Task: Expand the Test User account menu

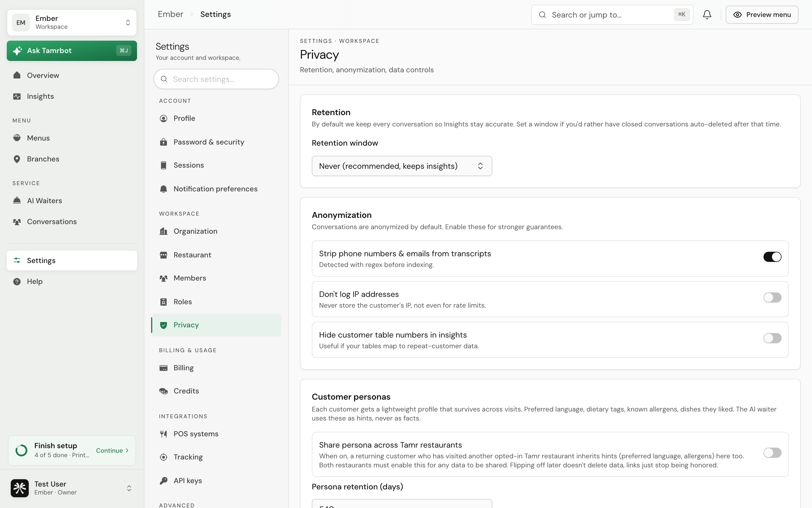Action: pos(72,488)
